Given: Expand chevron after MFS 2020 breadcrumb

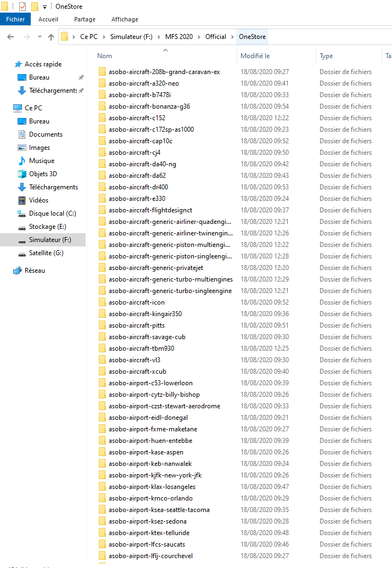Looking at the screenshot, I should [199, 37].
